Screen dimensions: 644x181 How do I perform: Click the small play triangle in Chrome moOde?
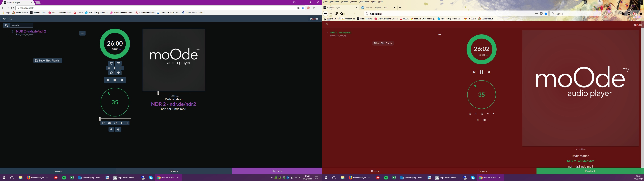click(x=115, y=68)
